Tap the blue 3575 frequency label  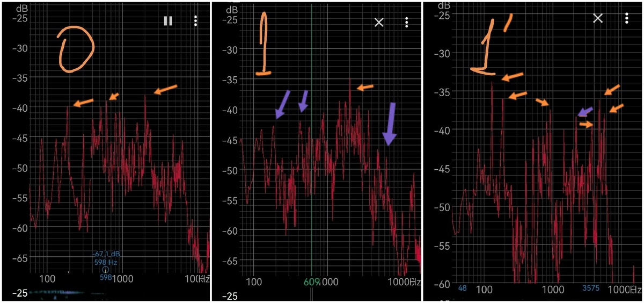click(591, 288)
